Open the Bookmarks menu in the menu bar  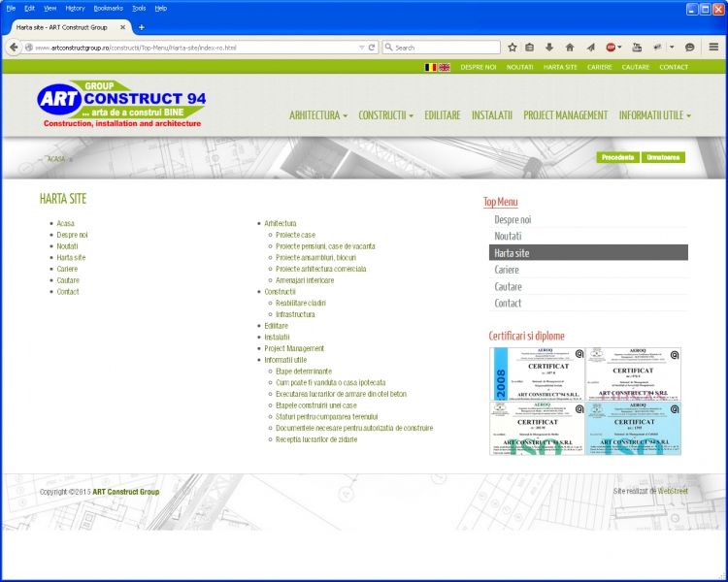point(108,7)
